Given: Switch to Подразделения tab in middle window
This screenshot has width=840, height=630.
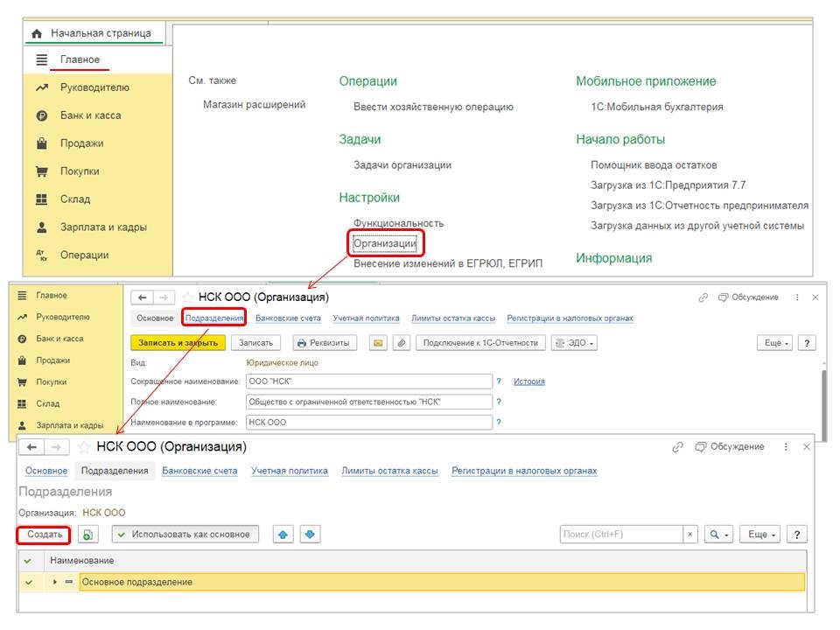Looking at the screenshot, I should click(213, 318).
